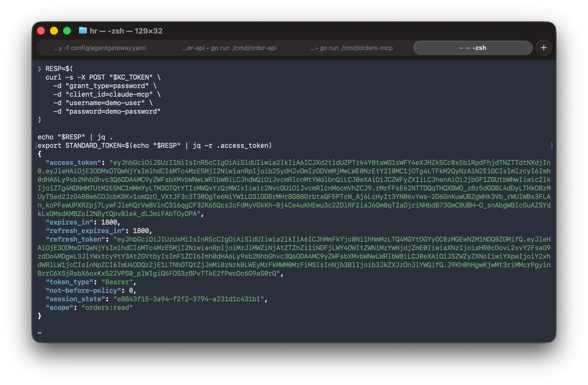Click the "token_type" JSON key
Image resolution: width=588 pixels, height=385 pixels.
click(69, 282)
